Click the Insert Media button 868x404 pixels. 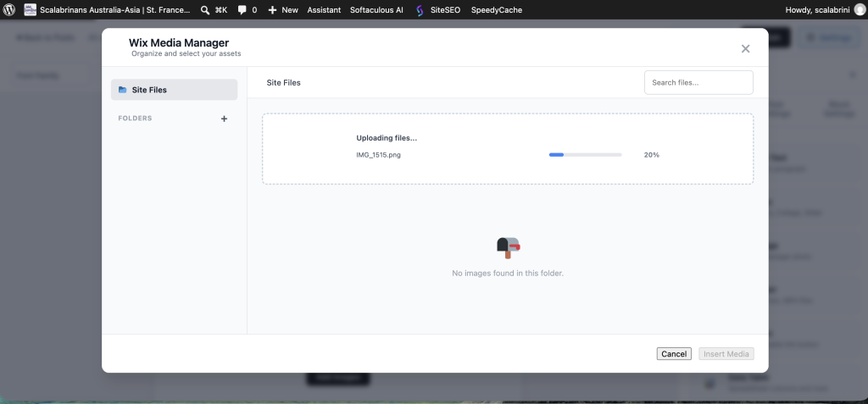coord(726,354)
